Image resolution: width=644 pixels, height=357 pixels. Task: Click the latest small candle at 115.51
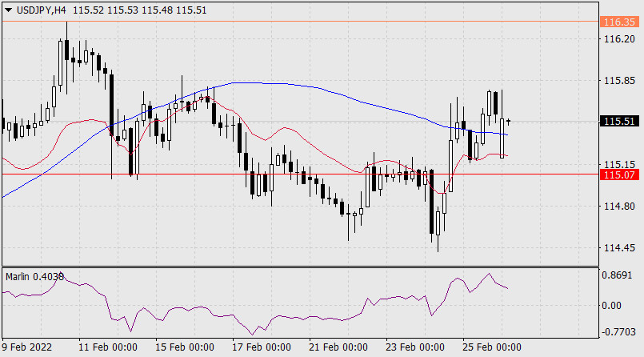[509, 122]
